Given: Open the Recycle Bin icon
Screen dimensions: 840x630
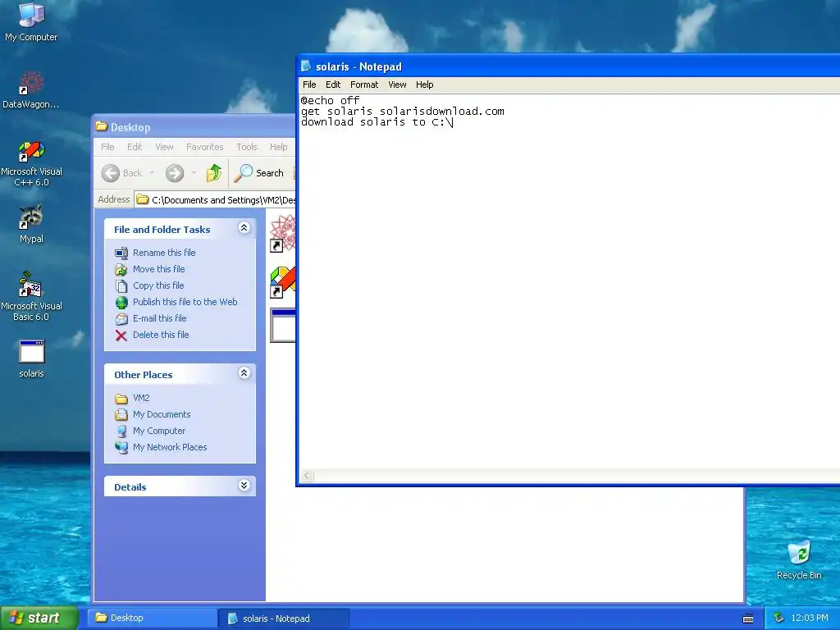Looking at the screenshot, I should coord(799,559).
